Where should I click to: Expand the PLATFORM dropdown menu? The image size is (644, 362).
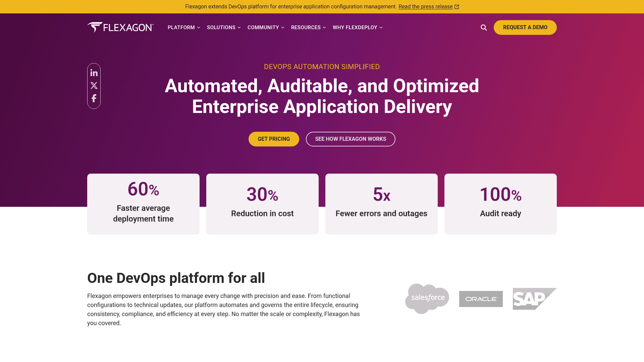click(183, 27)
